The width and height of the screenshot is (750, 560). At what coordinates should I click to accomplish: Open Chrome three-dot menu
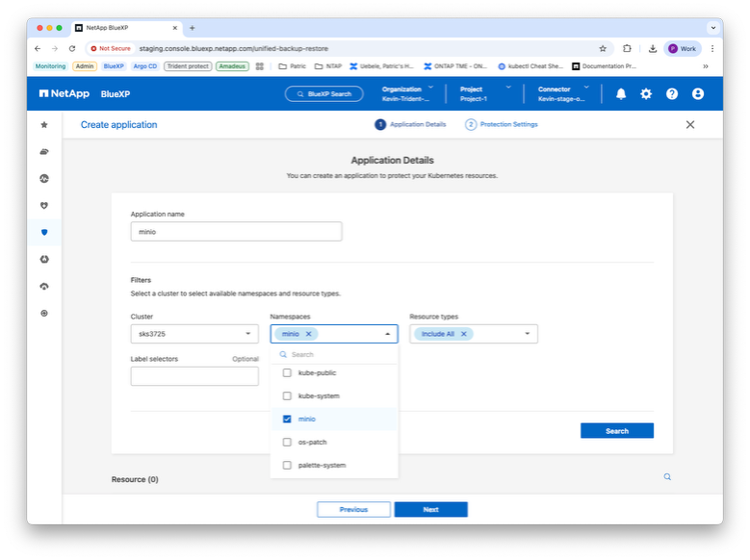[x=712, y=48]
